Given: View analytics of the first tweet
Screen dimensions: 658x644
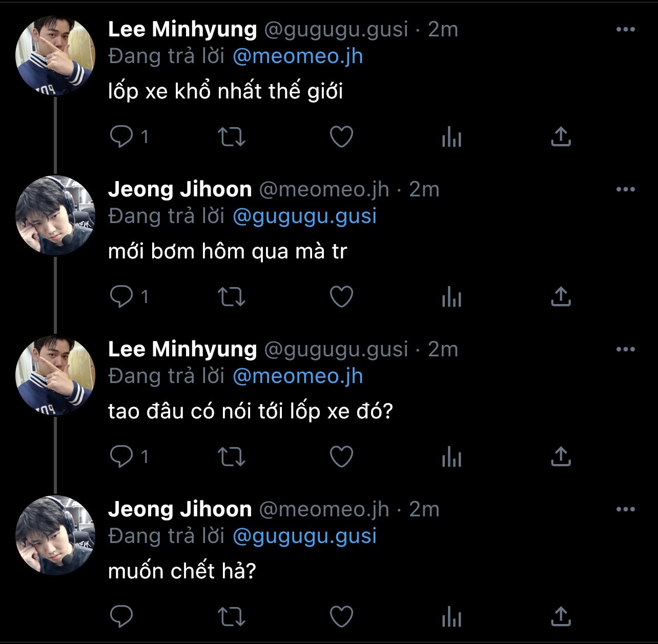Looking at the screenshot, I should tap(451, 137).
